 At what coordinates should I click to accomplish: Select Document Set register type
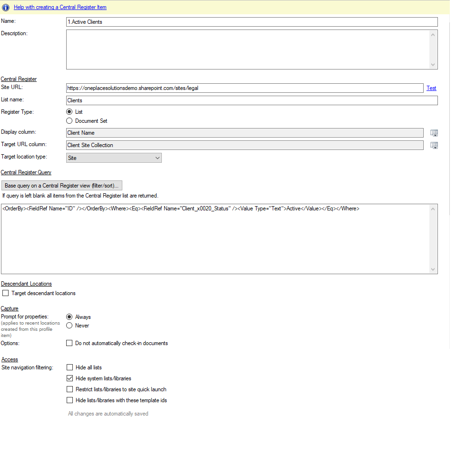69,121
